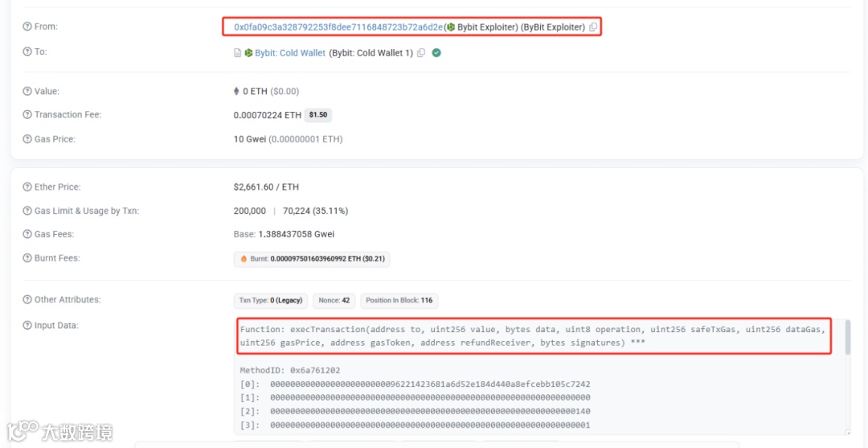Open the Bybit: Cold Wallet link
Screen dimensions: 868x448
[290, 53]
